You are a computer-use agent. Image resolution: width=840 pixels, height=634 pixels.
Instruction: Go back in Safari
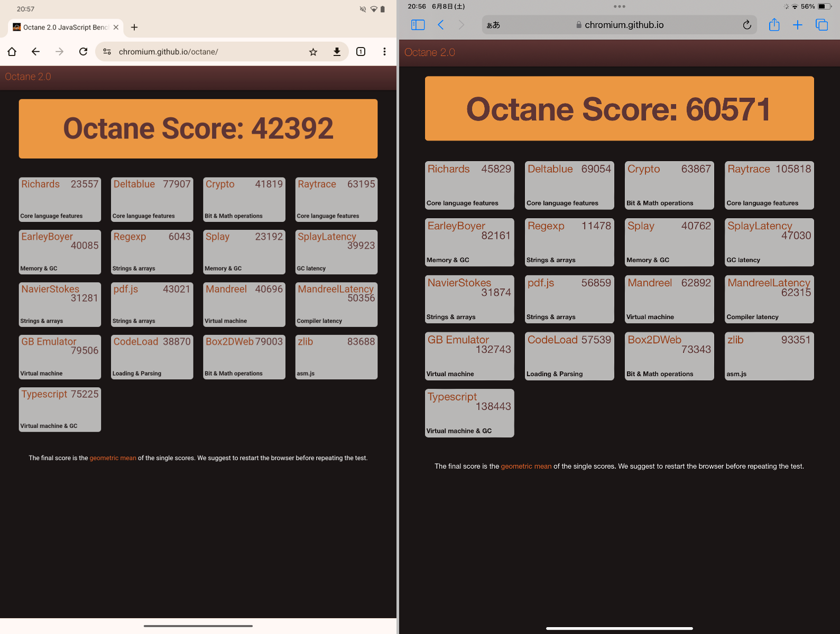click(x=440, y=25)
